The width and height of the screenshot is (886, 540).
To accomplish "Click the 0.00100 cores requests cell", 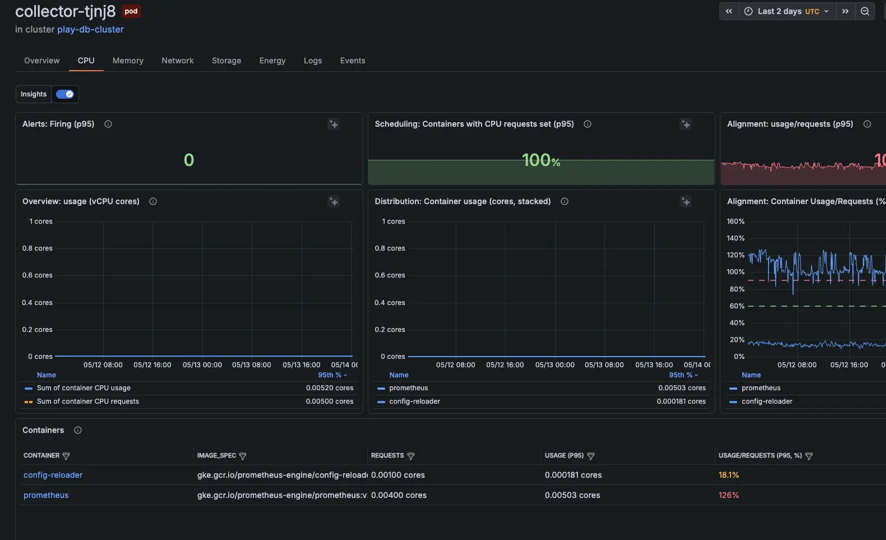I will tap(398, 475).
